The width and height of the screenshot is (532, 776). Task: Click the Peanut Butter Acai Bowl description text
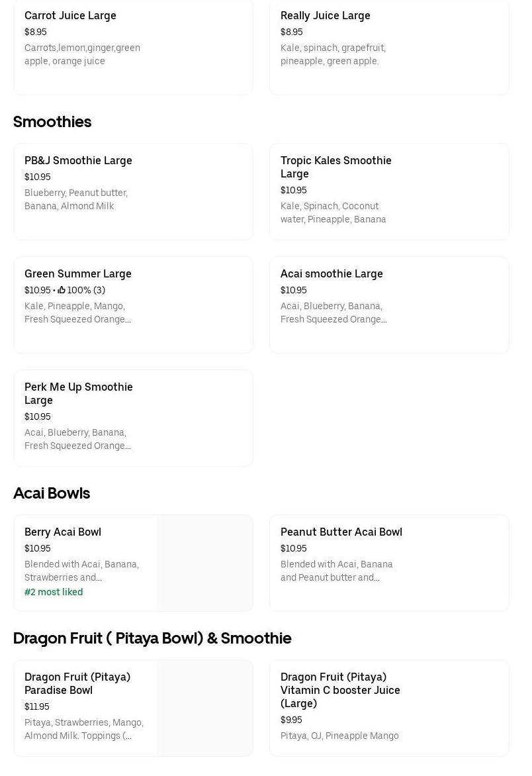(x=336, y=571)
